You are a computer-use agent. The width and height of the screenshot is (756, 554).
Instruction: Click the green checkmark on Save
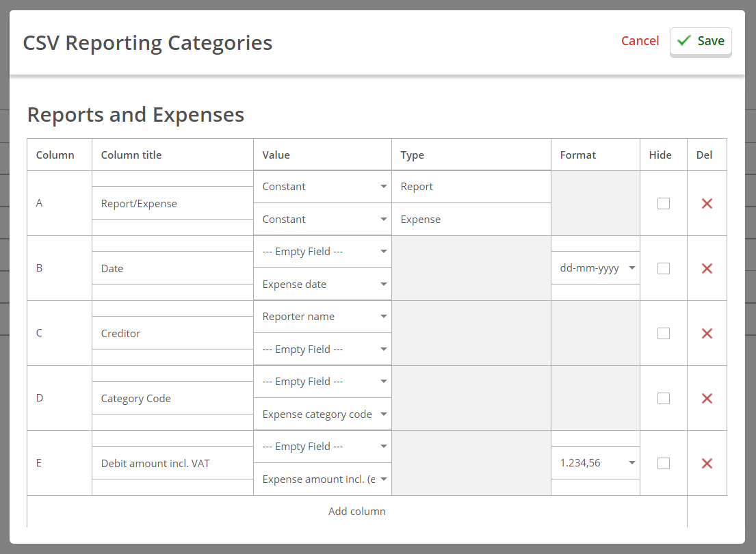click(x=683, y=40)
